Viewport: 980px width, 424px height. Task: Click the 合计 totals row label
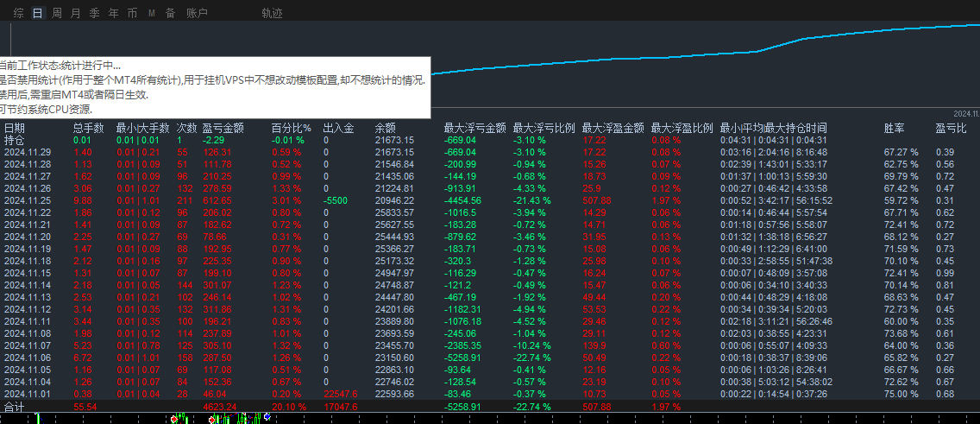[x=14, y=406]
